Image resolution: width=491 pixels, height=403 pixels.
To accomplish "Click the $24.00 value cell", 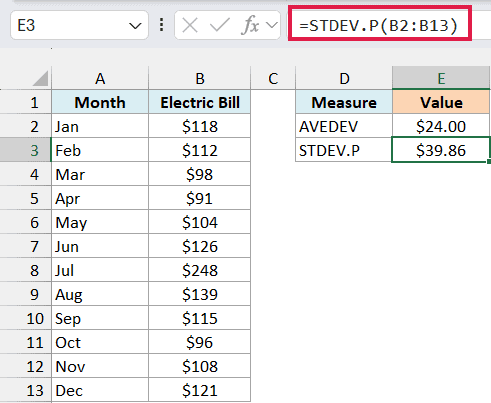I will point(441,126).
